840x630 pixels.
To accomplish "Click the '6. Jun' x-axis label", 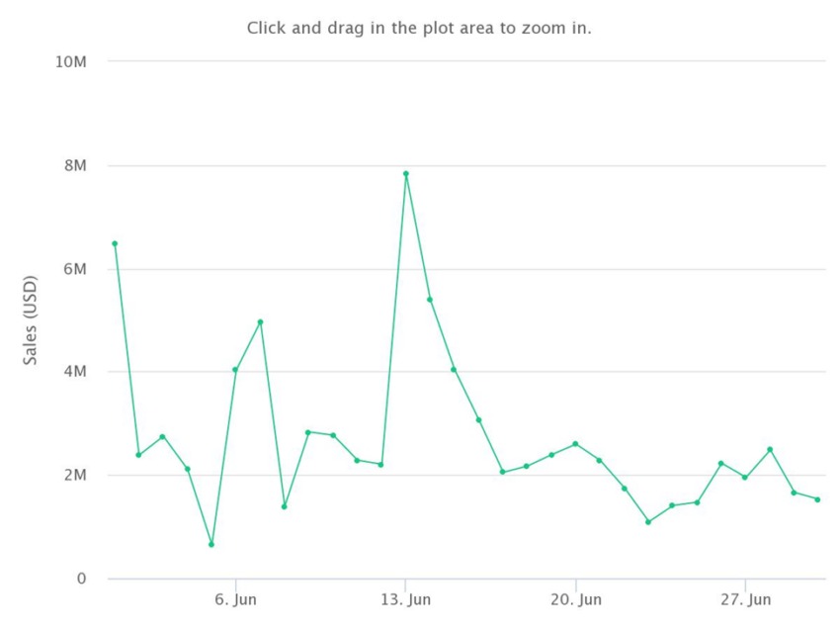I will (x=236, y=599).
